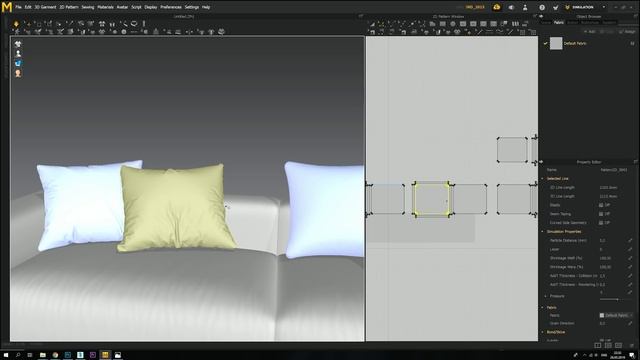
Task: Toggle the Seam Taping checkbox
Action: click(x=601, y=214)
